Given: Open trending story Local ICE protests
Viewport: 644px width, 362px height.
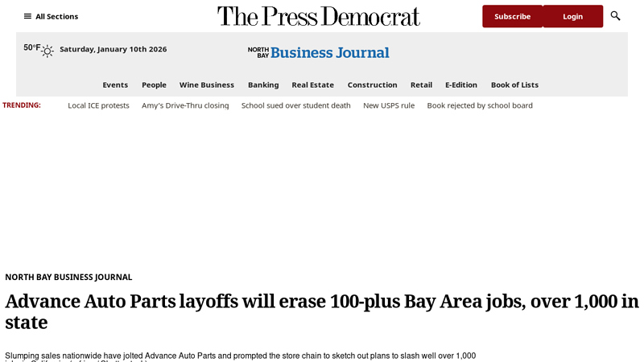Looking at the screenshot, I should (x=98, y=105).
